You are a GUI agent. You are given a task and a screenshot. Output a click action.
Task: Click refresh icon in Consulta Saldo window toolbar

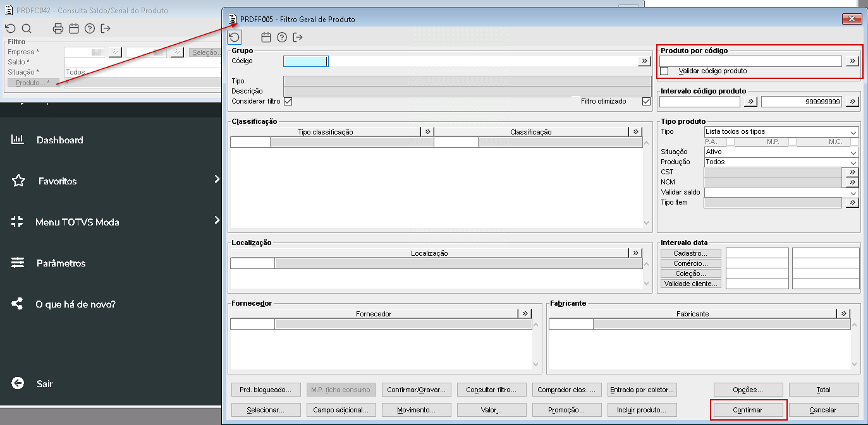tap(10, 28)
